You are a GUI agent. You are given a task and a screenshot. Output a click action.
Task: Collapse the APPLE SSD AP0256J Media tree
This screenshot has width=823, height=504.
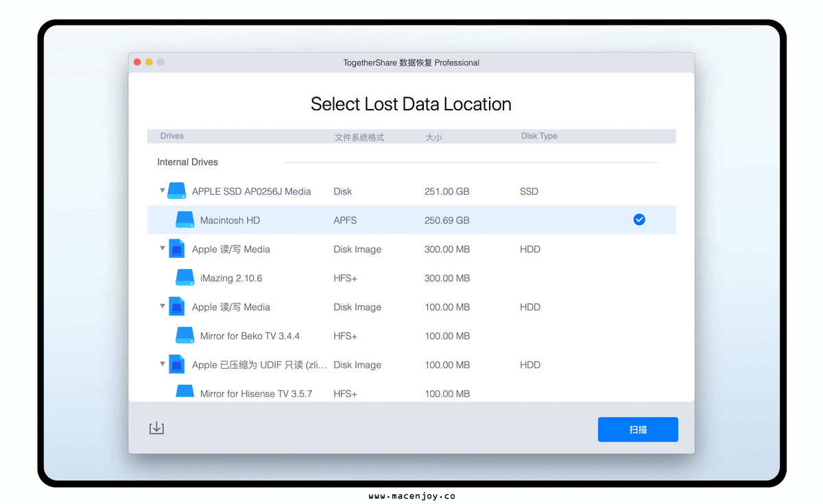[163, 191]
